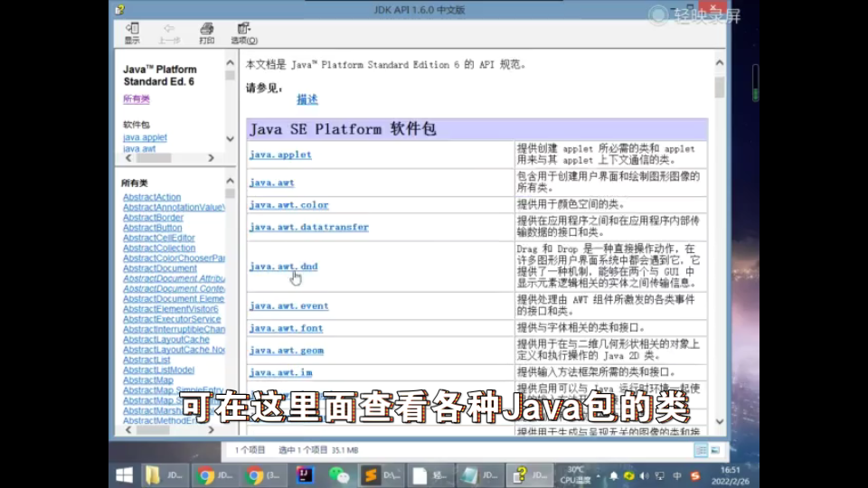Click the 描述 link
The image size is (868, 488).
307,99
